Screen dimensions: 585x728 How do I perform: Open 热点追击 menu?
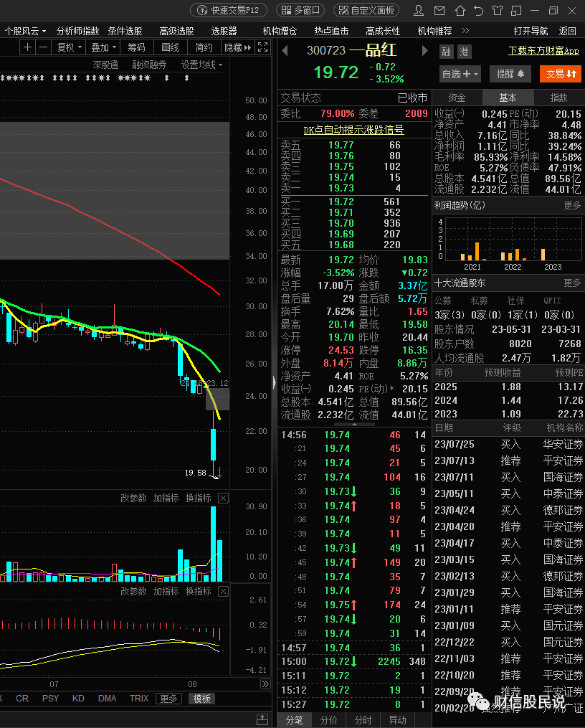coord(331,31)
